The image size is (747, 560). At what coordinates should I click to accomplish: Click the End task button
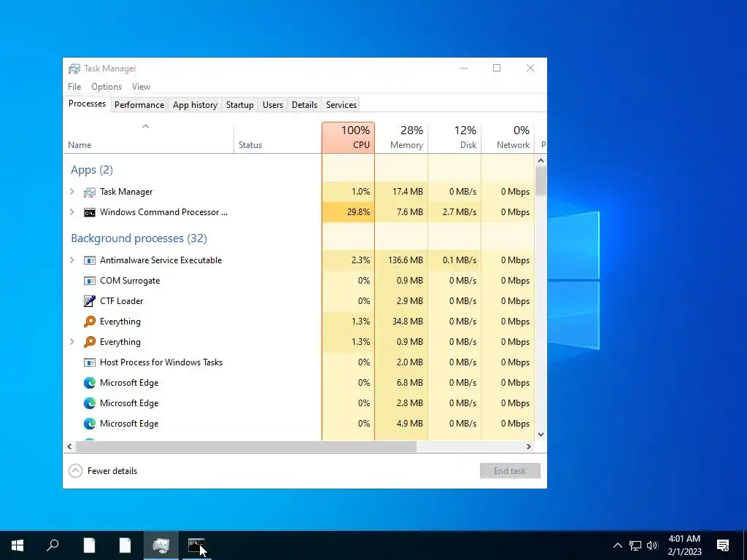pyautogui.click(x=510, y=471)
